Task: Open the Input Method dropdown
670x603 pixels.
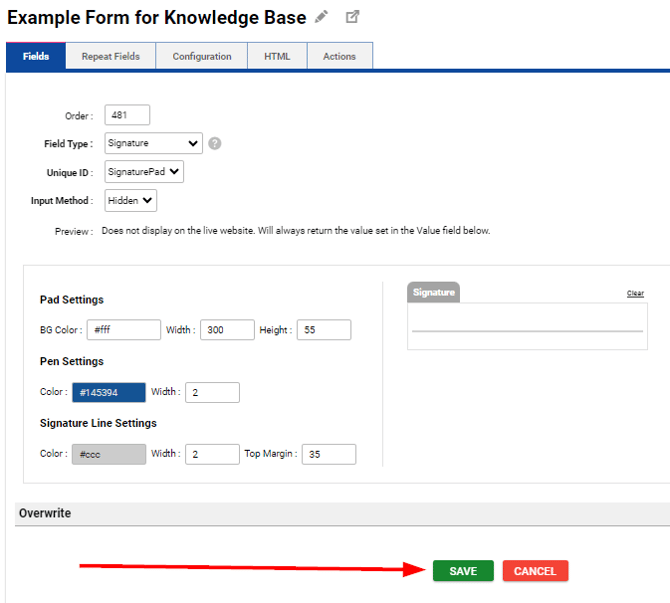Action: click(x=131, y=201)
